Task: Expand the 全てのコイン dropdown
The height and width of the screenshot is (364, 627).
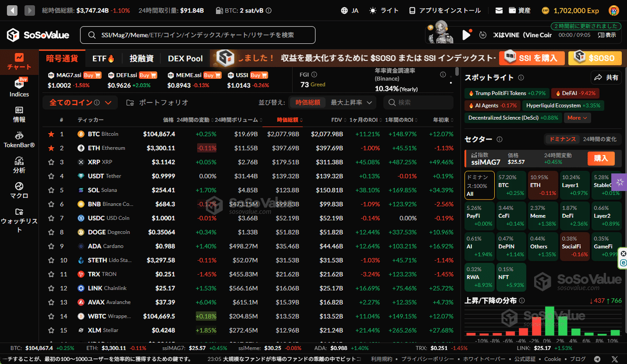Action: tap(80, 103)
